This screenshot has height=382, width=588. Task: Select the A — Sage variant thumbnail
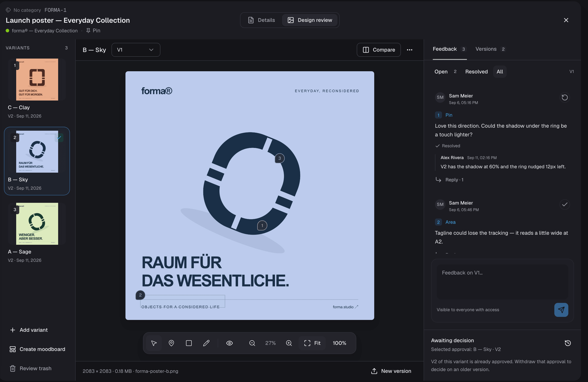37,224
